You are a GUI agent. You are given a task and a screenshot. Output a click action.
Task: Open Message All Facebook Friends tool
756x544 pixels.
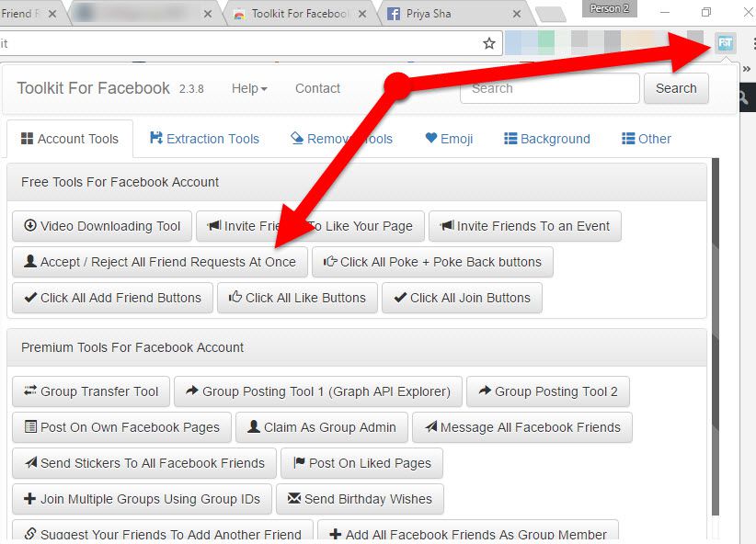522,427
